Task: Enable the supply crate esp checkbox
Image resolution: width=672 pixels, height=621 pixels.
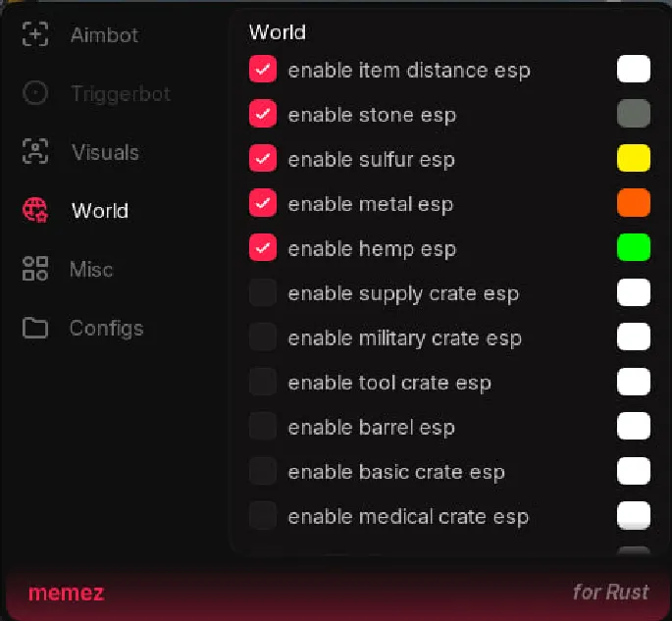Action: click(x=262, y=293)
